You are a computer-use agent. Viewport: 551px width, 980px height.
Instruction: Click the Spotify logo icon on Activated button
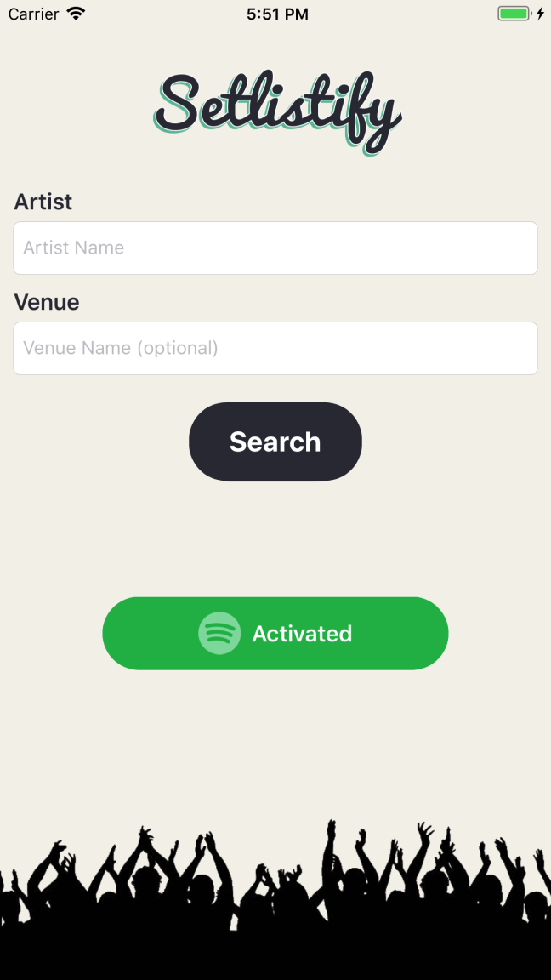(x=219, y=633)
